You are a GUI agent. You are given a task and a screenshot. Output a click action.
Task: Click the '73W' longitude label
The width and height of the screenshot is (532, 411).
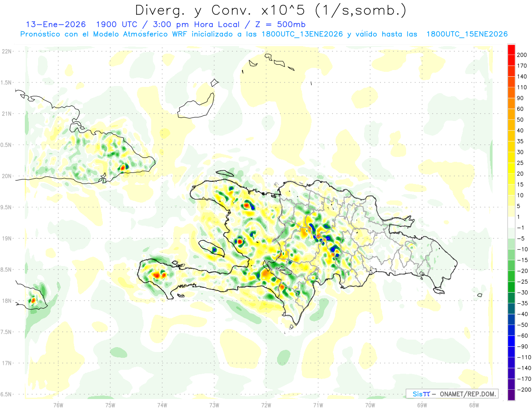click(x=214, y=405)
